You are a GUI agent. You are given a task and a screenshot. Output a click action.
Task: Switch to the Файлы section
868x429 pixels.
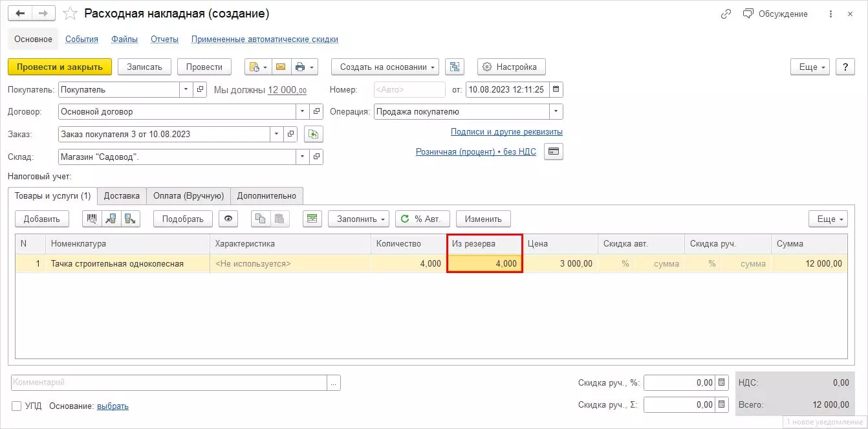(124, 39)
